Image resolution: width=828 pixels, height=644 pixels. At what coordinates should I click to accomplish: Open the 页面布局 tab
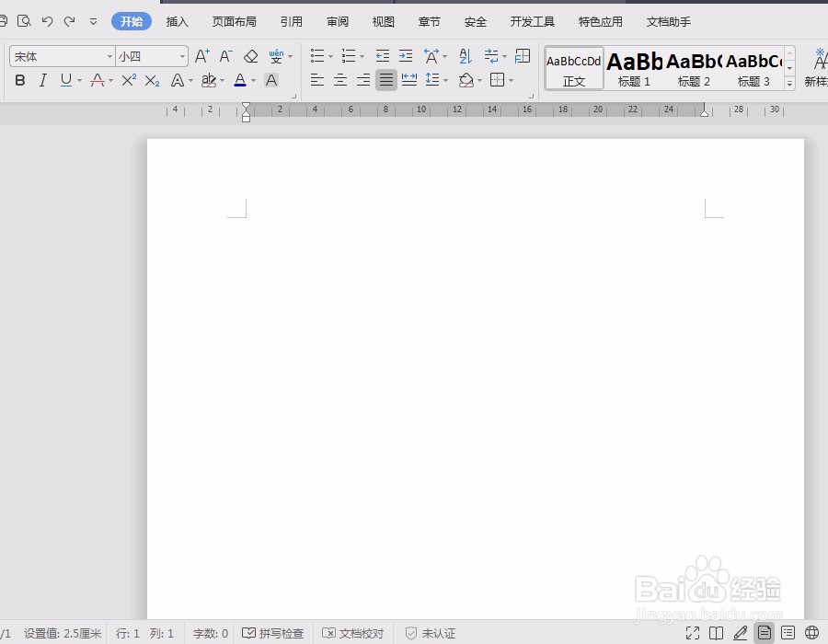pos(234,22)
